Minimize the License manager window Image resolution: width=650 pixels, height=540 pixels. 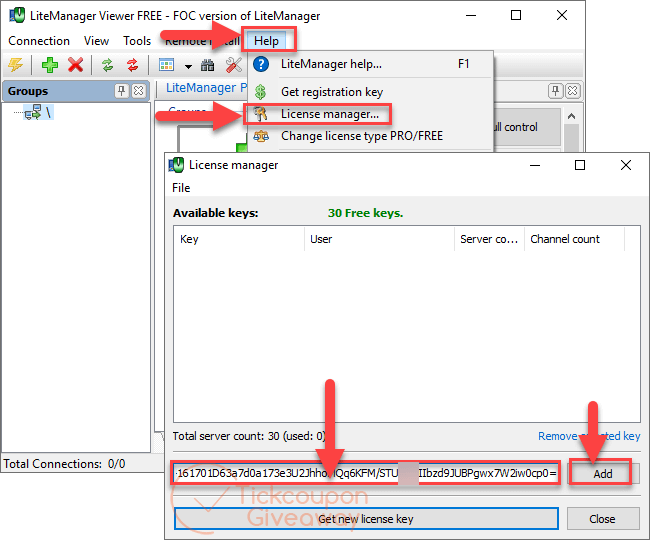pos(535,165)
